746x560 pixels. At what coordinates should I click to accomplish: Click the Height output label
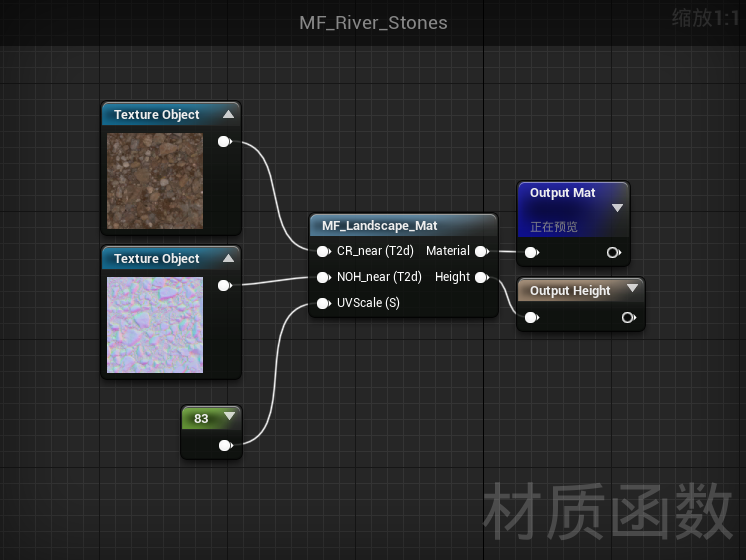(452, 277)
